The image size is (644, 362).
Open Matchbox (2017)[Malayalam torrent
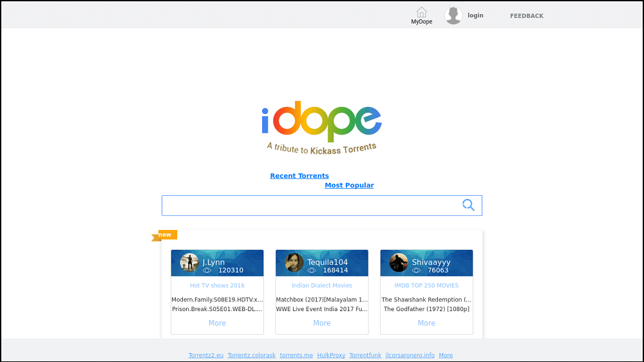[x=321, y=300]
